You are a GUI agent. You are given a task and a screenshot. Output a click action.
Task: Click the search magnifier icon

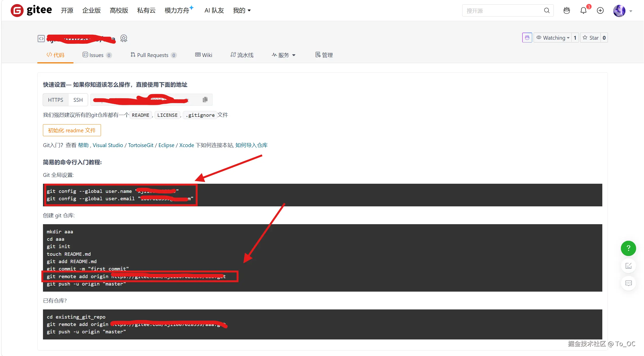[547, 10]
